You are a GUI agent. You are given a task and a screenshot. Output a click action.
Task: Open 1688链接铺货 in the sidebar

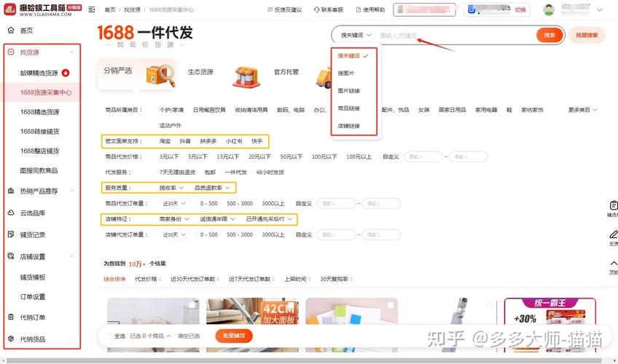pyautogui.click(x=40, y=132)
